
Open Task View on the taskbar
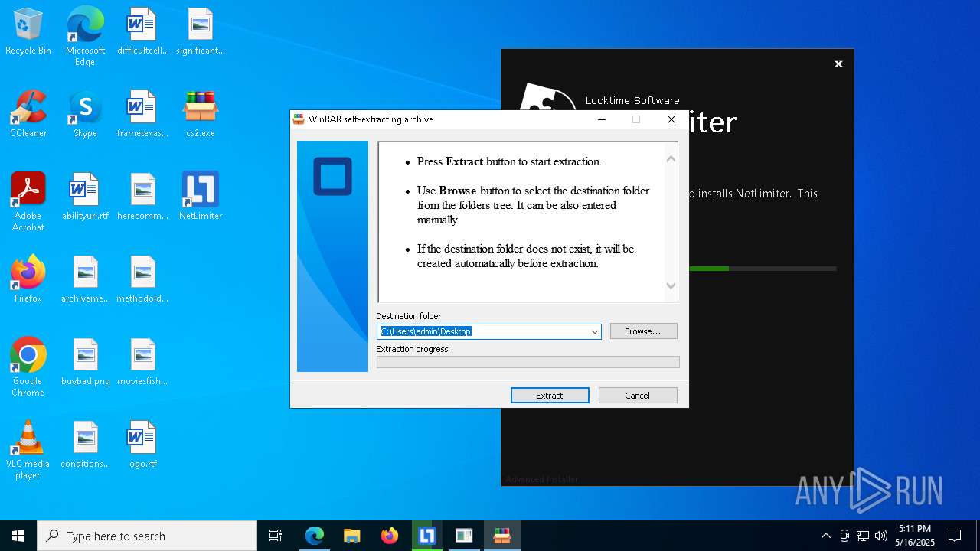(276, 536)
